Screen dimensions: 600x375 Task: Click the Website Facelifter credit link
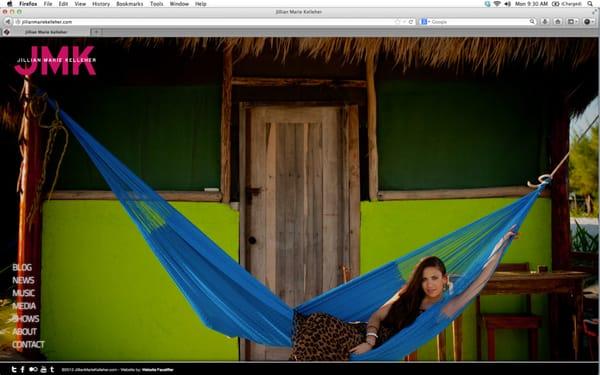point(157,370)
